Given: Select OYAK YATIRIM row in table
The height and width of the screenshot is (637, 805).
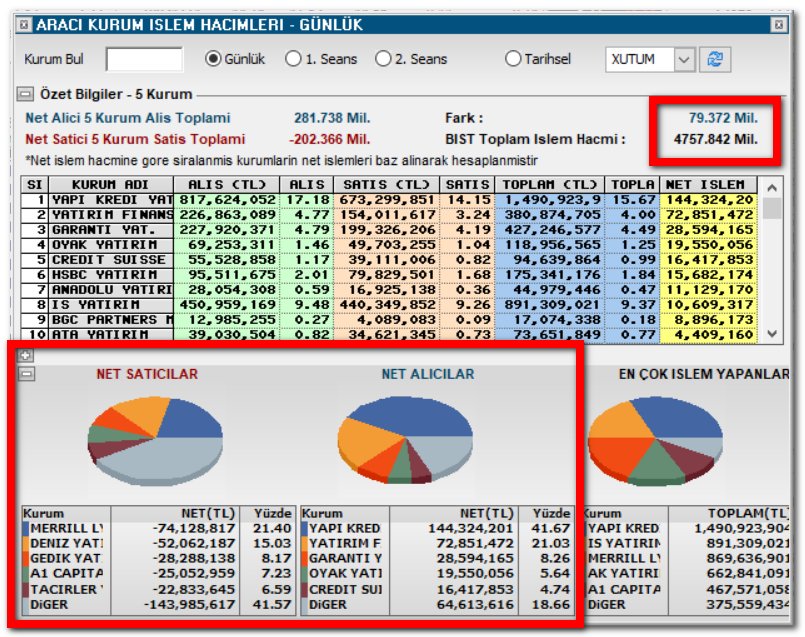Looking at the screenshot, I should tap(389, 245).
